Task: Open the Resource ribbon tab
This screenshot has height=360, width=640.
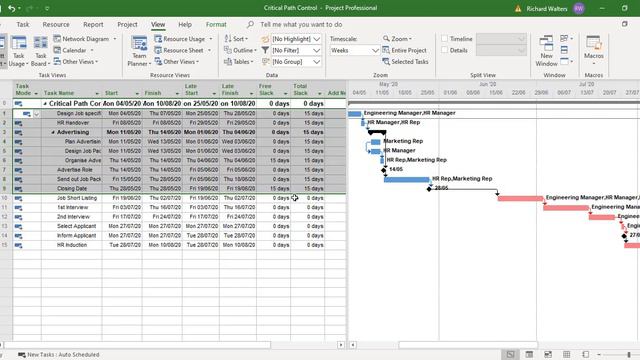Action: (x=56, y=24)
